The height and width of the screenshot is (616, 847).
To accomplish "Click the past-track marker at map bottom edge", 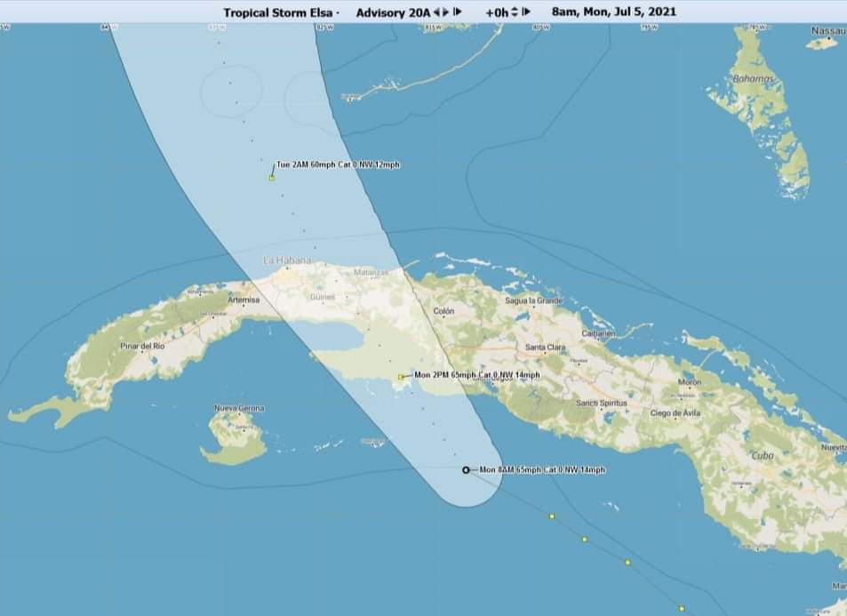I will [x=682, y=608].
